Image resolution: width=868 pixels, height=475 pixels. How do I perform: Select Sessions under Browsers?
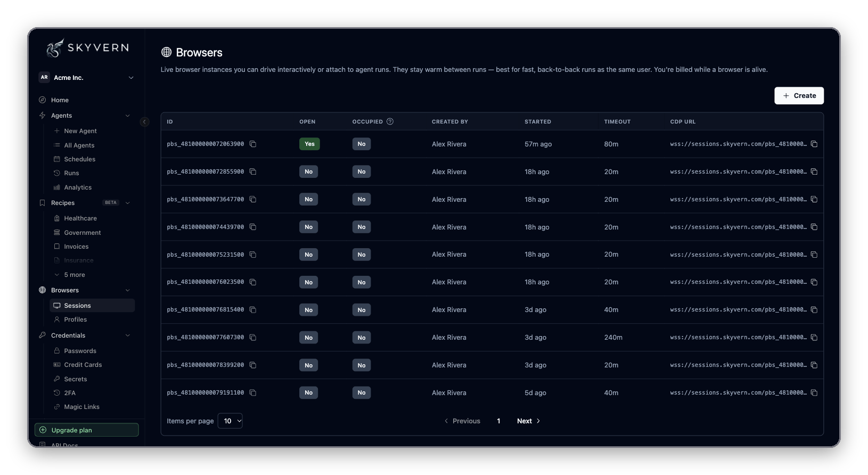tap(92, 306)
